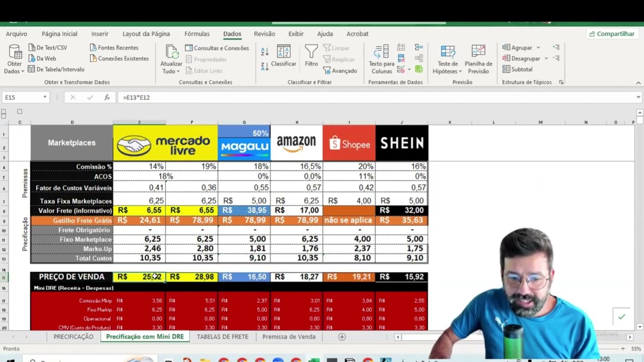The width and height of the screenshot is (644, 362).
Task: Switch to the Revisão tab
Action: pos(264,34)
